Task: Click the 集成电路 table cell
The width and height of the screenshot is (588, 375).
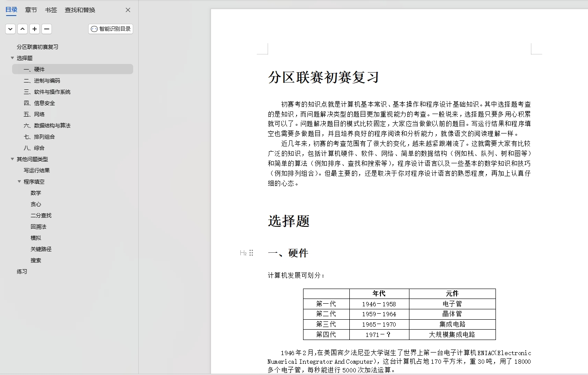Action: coord(452,324)
